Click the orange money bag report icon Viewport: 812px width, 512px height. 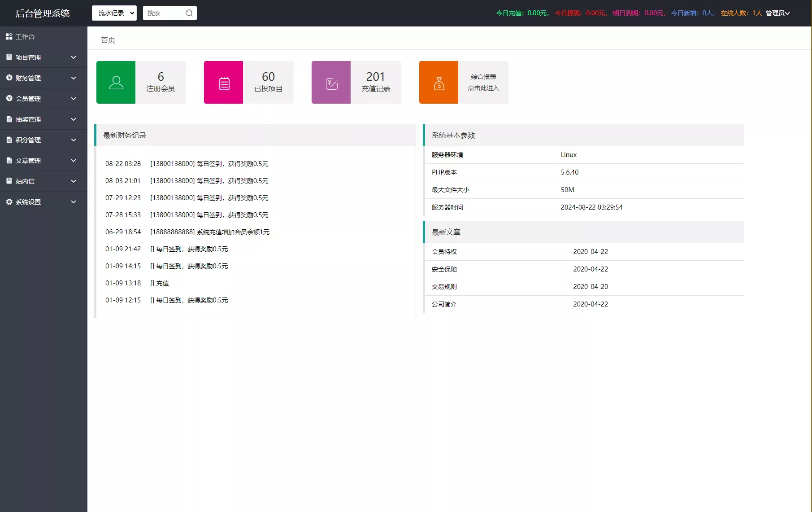tap(439, 83)
